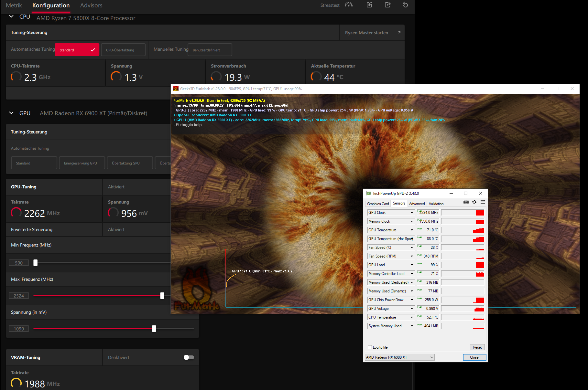This screenshot has width=588, height=390.
Task: Minimize the FurMark window
Action: coord(543,89)
